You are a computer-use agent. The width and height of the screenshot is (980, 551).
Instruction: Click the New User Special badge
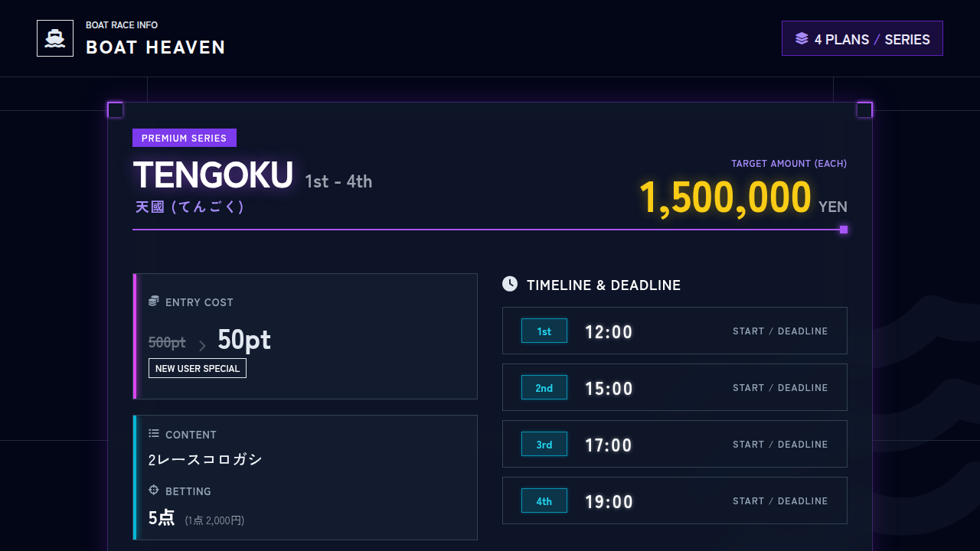[x=198, y=368]
